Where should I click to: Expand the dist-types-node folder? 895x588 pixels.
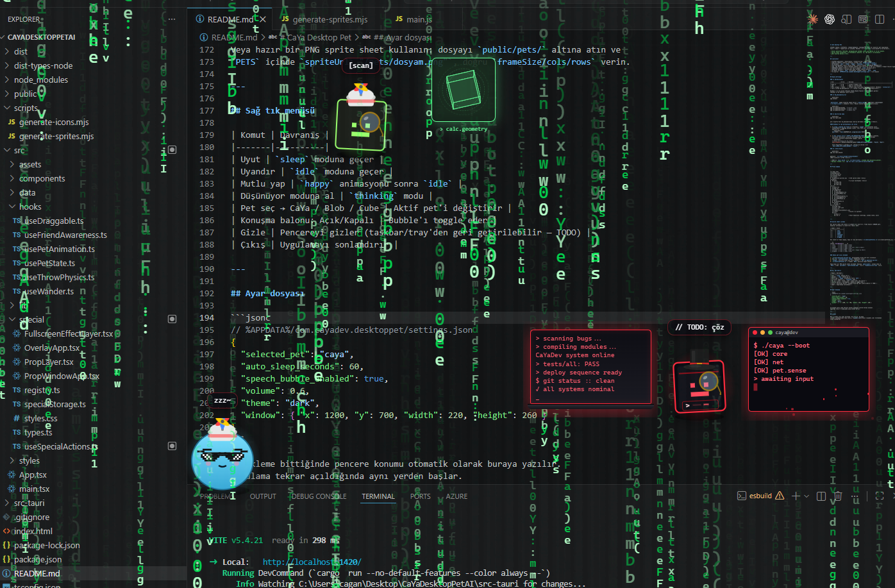(x=43, y=65)
